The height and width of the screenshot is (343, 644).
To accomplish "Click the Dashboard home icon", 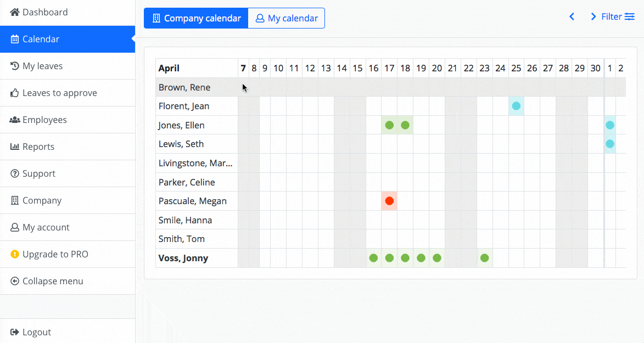I will pos(15,12).
